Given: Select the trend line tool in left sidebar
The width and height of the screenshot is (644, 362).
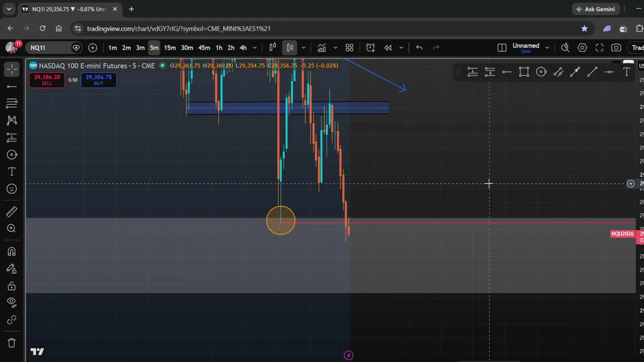Looking at the screenshot, I should point(12,86).
